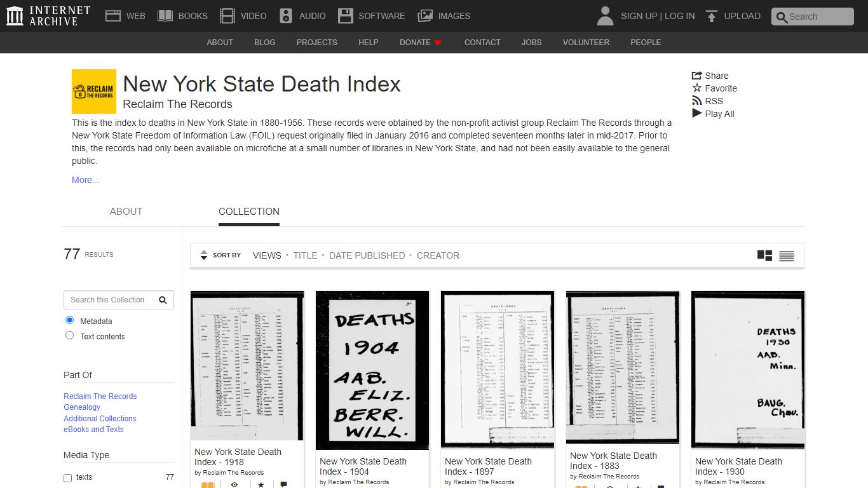Switch to list view icon
Image resolution: width=868 pixels, height=488 pixels.
point(787,255)
